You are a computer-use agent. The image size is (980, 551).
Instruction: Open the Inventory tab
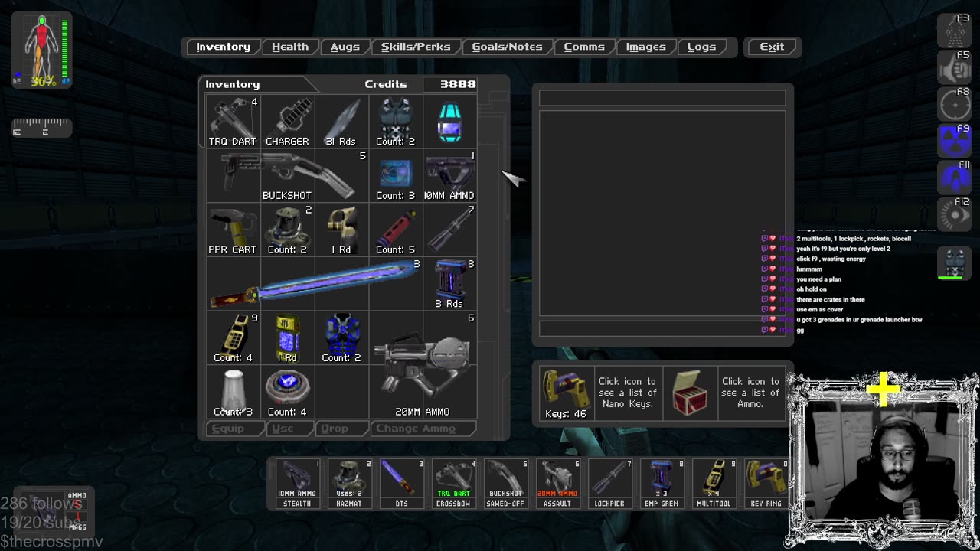[223, 47]
